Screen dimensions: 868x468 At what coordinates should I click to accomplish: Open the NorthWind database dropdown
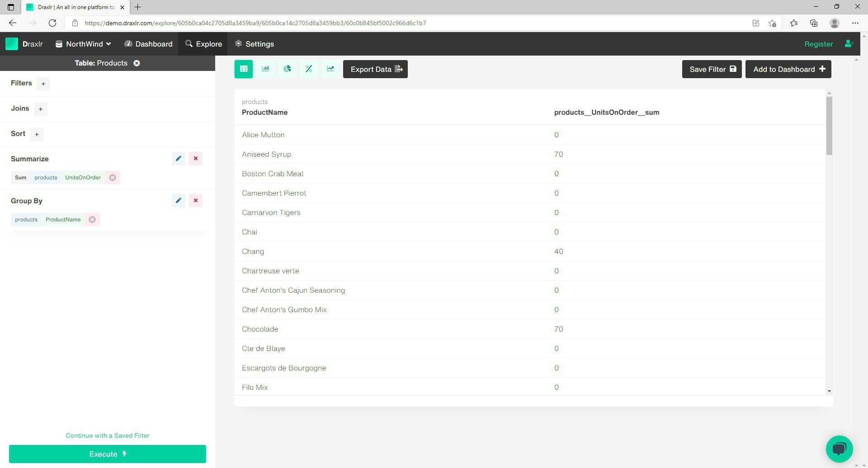coord(83,44)
